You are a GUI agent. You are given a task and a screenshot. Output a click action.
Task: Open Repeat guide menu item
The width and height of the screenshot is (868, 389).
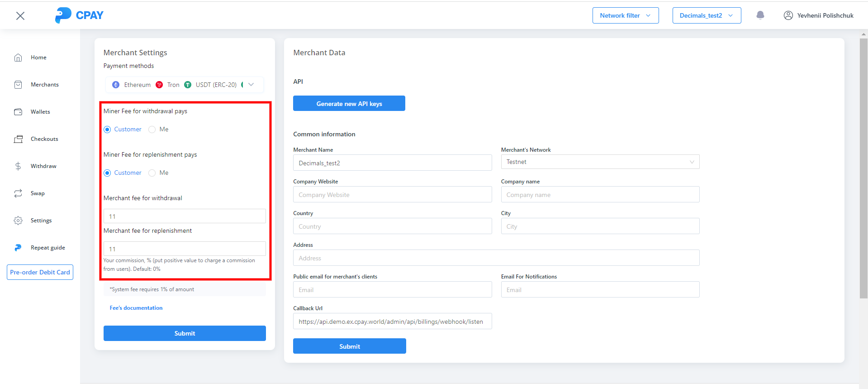[x=47, y=248]
